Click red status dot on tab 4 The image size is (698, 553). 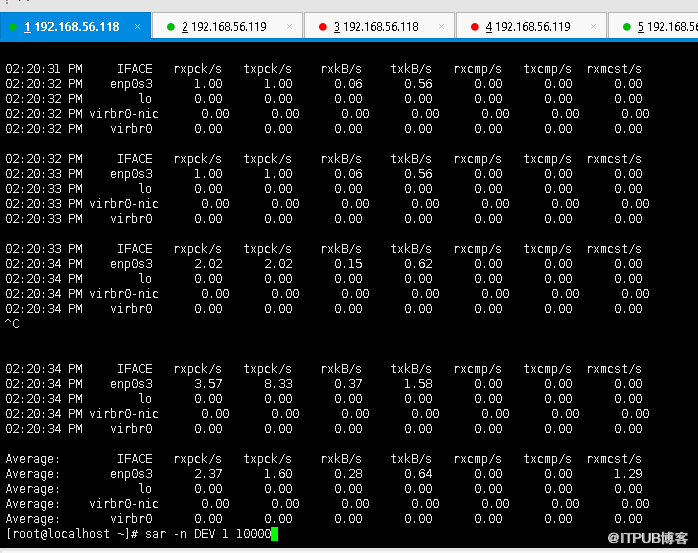click(475, 27)
